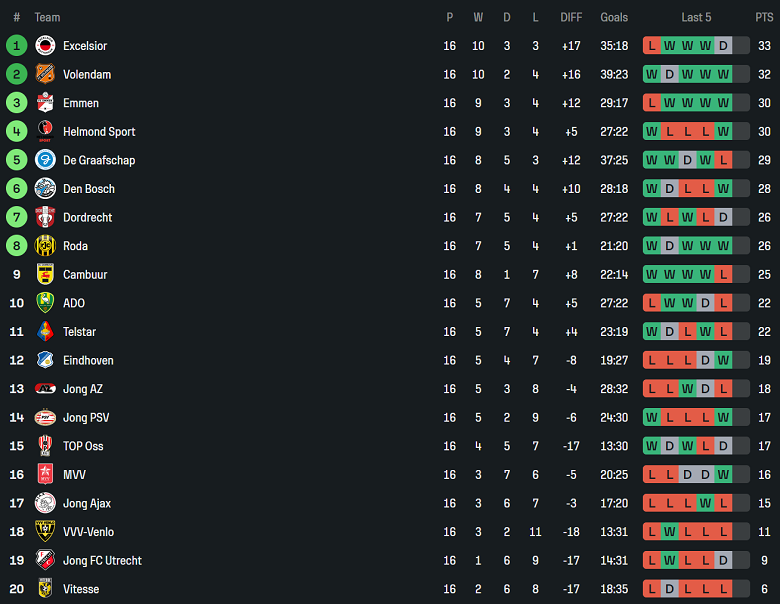The image size is (780, 604).
Task: Click Emmen's first red L result
Action: pos(652,103)
